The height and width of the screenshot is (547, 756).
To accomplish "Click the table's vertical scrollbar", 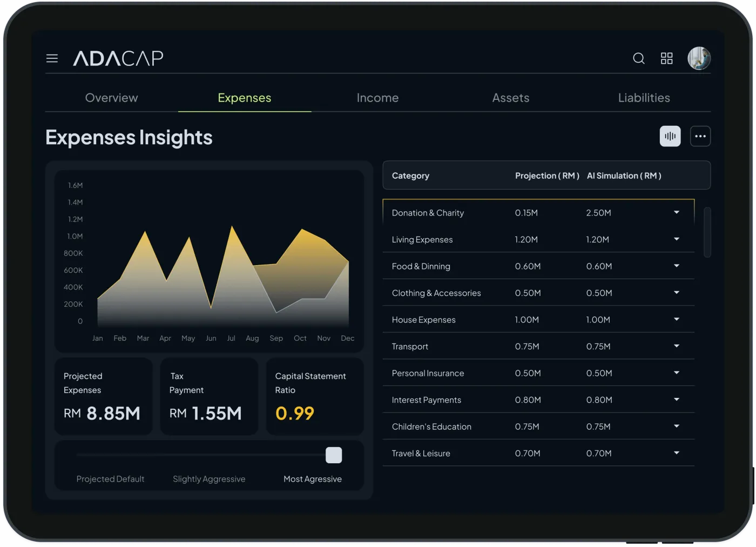I will [x=707, y=232].
